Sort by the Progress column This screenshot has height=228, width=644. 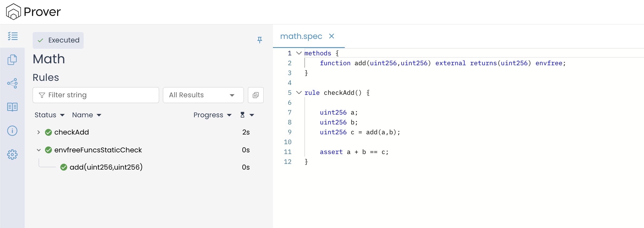click(x=212, y=115)
